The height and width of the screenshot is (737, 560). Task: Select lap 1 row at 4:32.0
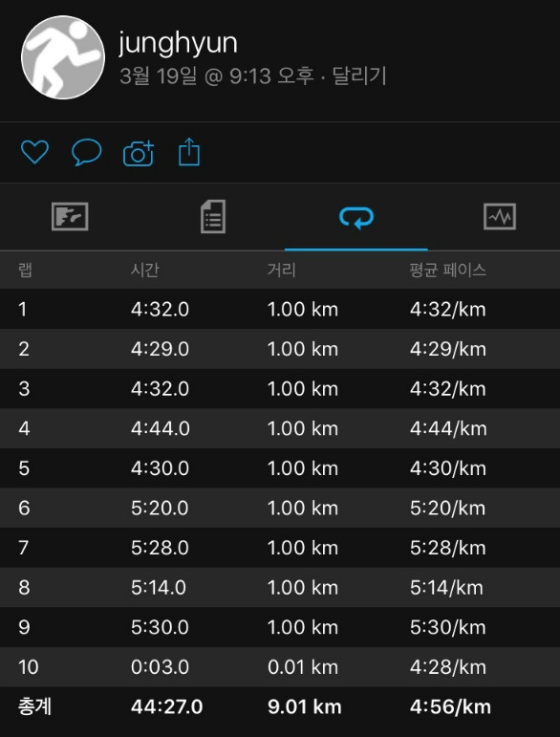[280, 309]
